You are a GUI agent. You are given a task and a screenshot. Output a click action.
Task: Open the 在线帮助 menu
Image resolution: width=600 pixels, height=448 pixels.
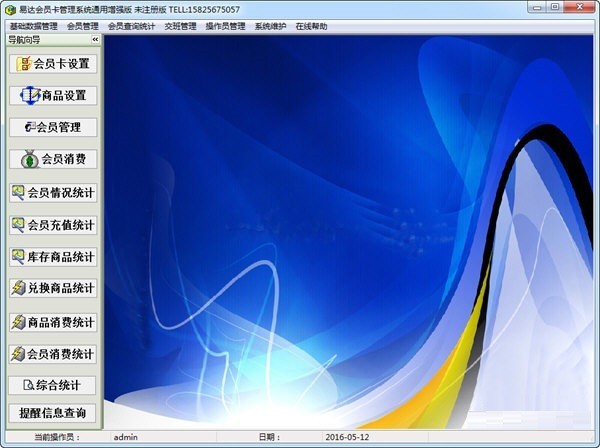(311, 26)
